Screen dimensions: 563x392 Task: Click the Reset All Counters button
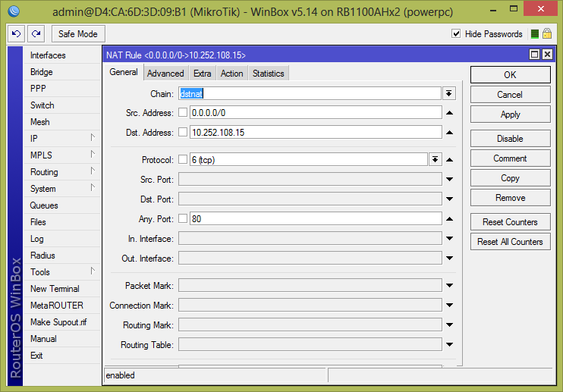pos(510,242)
